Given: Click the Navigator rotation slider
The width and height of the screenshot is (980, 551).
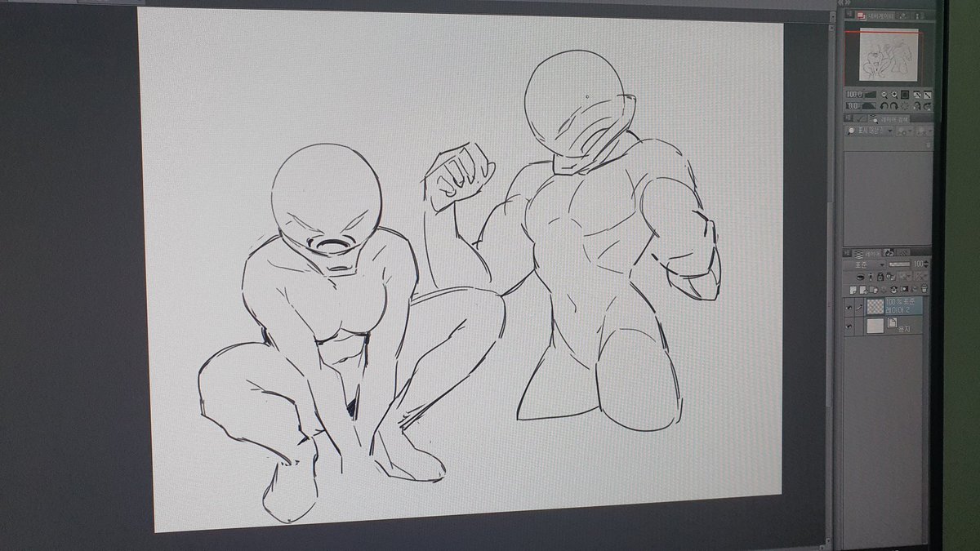Looking at the screenshot, I should click(x=870, y=106).
